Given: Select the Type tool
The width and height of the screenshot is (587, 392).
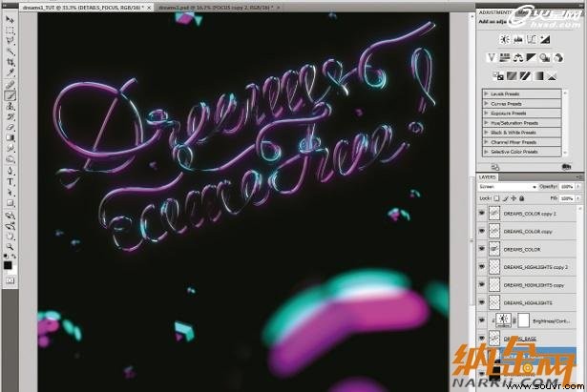Looking at the screenshot, I should [10, 182].
